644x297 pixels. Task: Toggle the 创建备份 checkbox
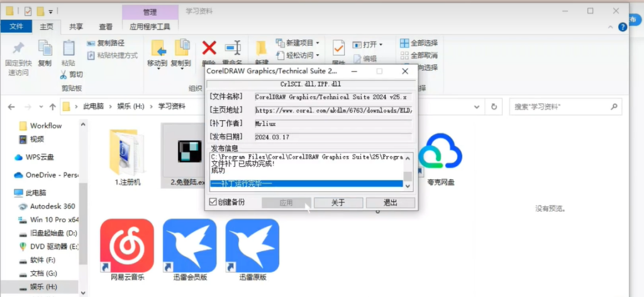(x=213, y=202)
